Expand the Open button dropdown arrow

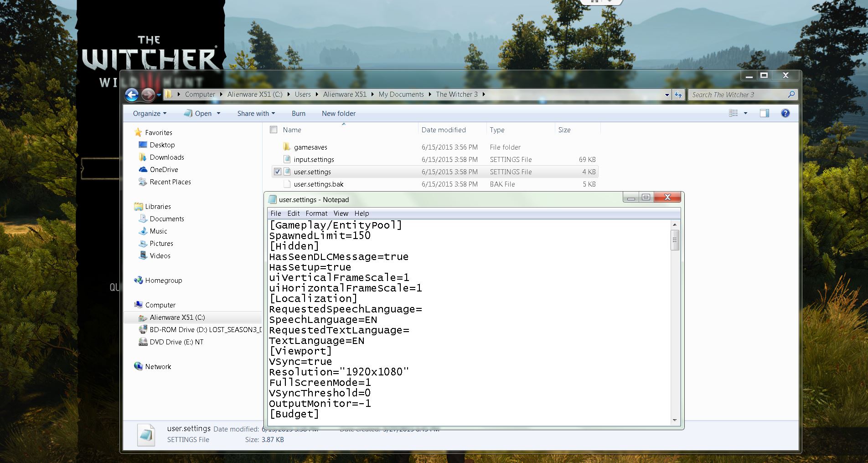218,114
